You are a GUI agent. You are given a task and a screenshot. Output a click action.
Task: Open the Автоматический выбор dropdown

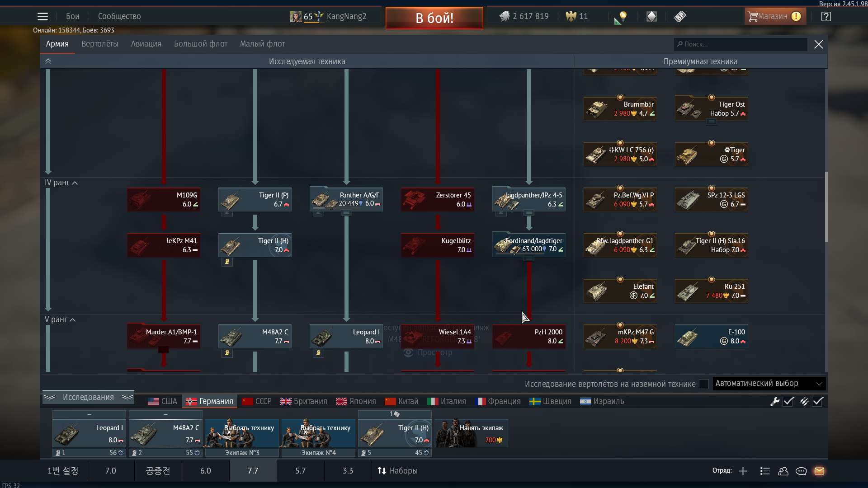769,384
